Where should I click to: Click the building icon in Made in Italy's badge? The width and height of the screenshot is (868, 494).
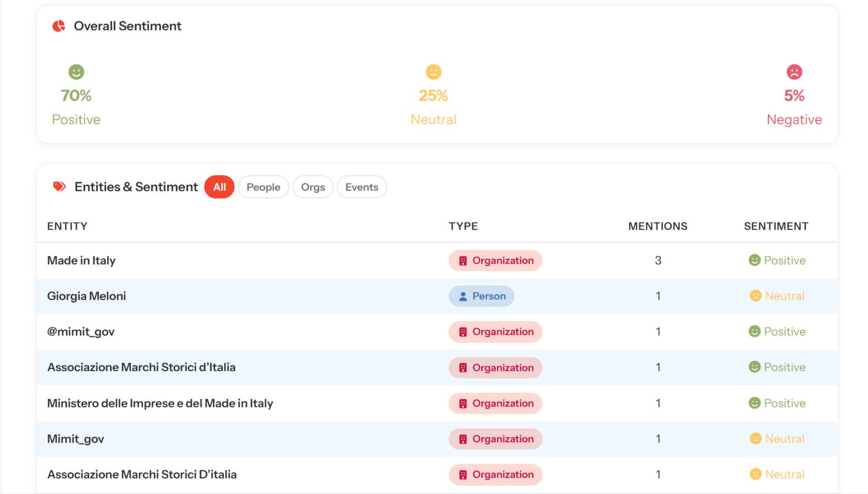[x=463, y=261]
